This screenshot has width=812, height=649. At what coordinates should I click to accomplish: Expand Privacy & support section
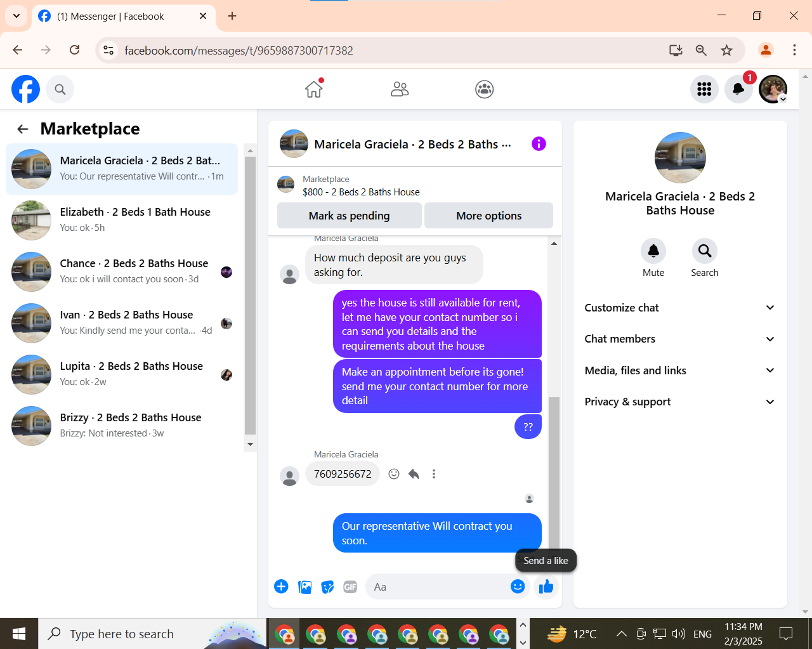coord(680,402)
